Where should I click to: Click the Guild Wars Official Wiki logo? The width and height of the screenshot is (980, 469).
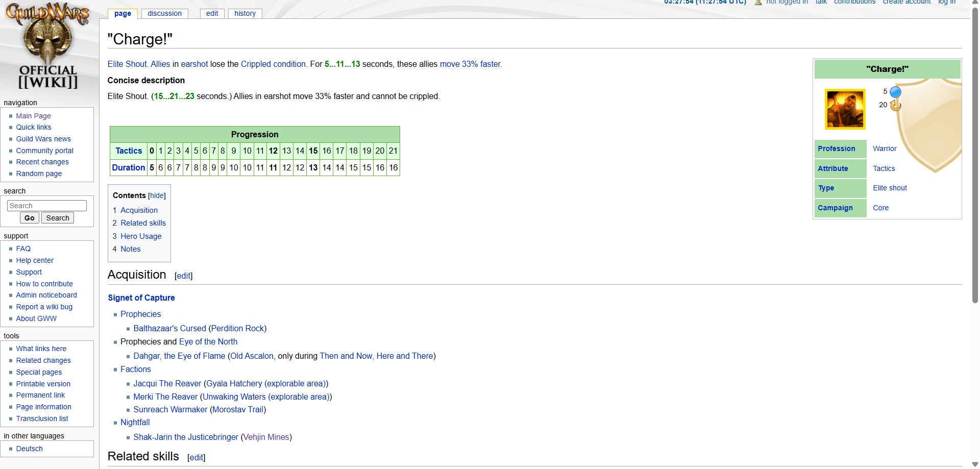pos(48,46)
